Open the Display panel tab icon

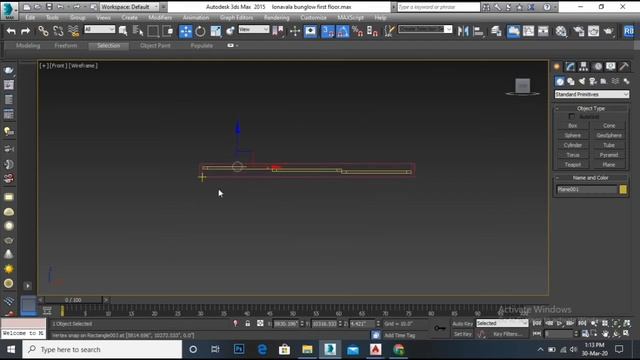pos(611,67)
